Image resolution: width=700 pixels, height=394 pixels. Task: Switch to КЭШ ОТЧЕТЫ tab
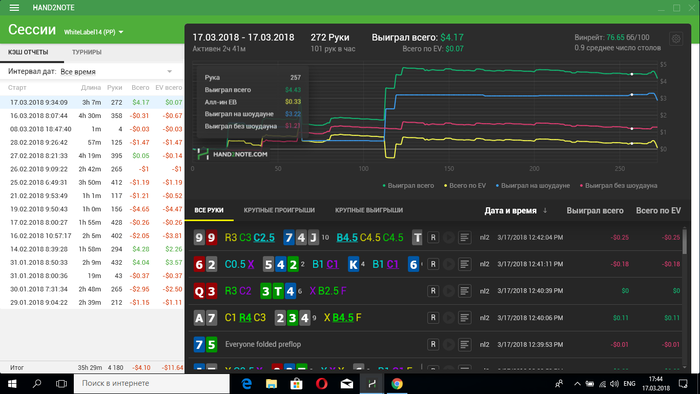click(x=28, y=52)
